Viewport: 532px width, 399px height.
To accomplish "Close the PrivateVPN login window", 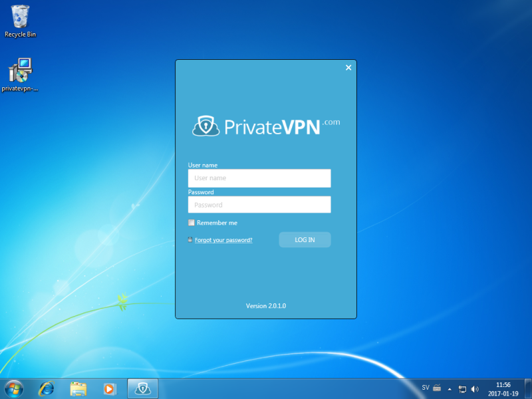I will click(x=348, y=68).
